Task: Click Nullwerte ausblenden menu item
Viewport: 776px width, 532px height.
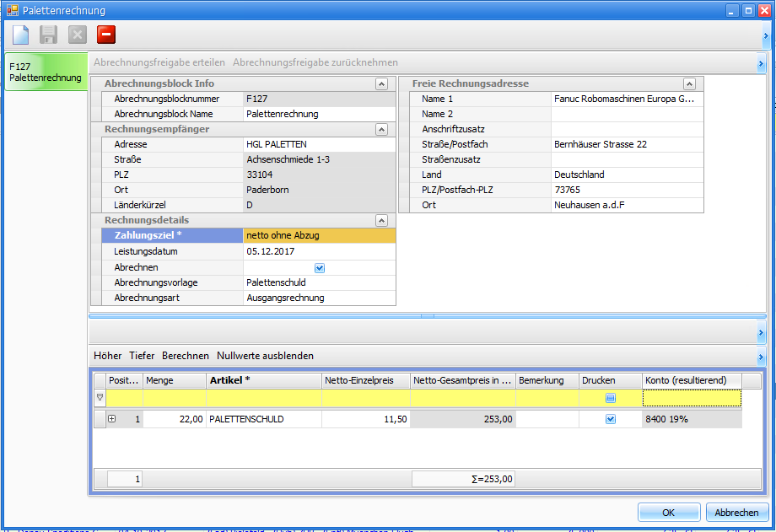Action: click(265, 356)
